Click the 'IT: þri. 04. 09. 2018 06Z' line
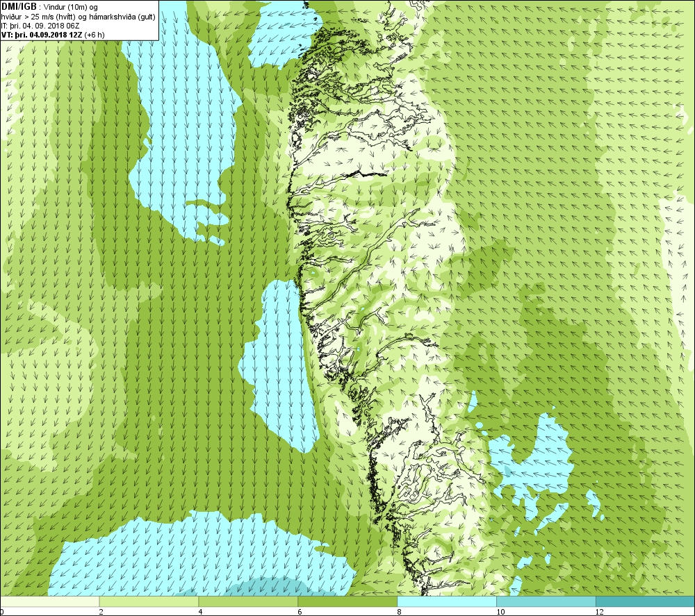Viewport: 695px width, 616px height. click(x=40, y=26)
